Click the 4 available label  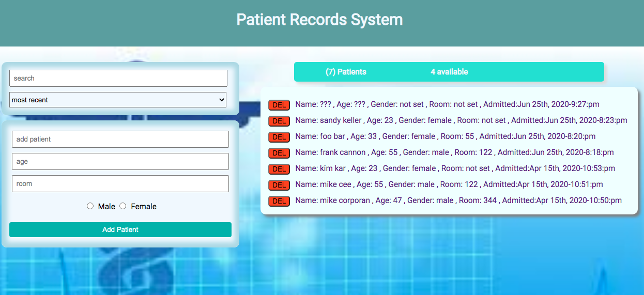click(x=449, y=72)
